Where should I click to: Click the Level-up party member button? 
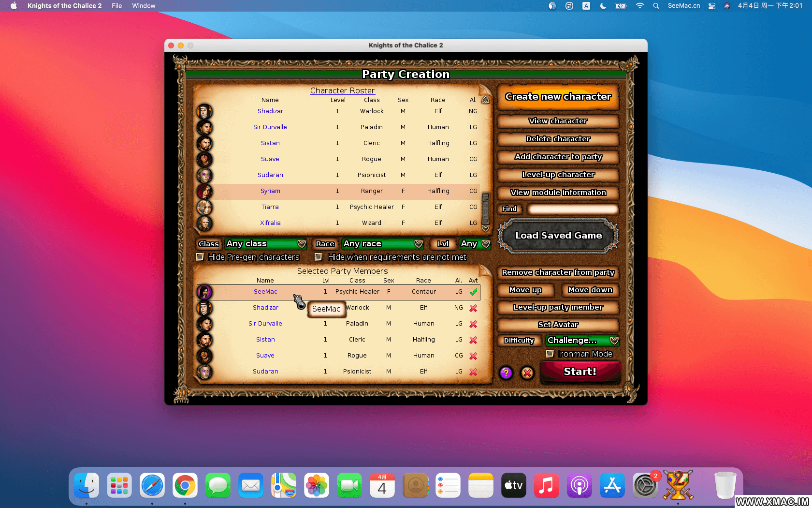tap(558, 307)
